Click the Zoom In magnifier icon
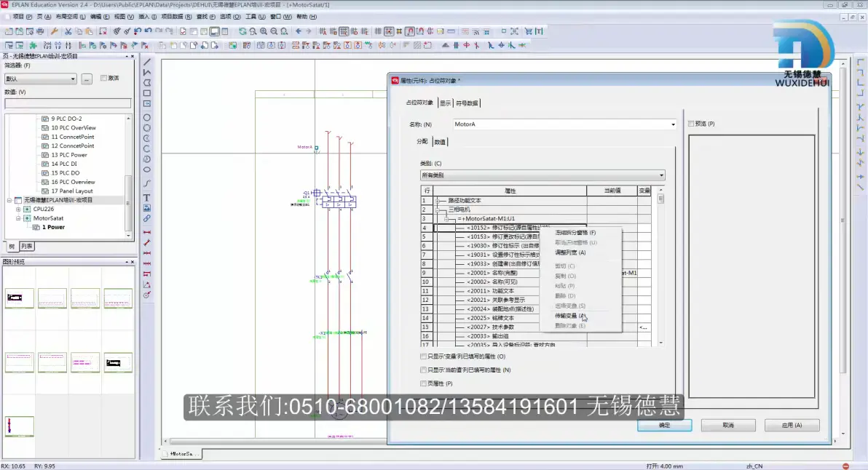This screenshot has height=470, width=868. 264,31
